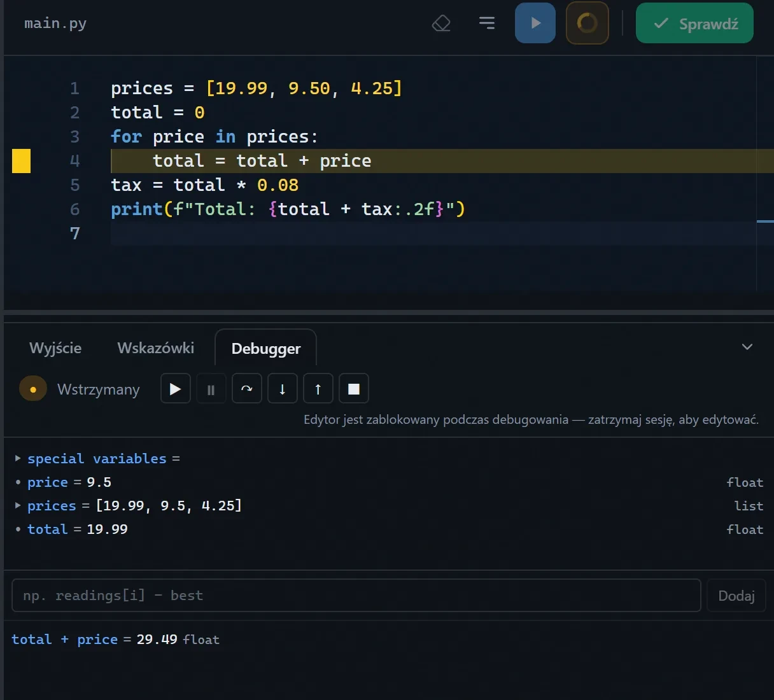Click line number 1 in gutter
The image size is (774, 700).
coord(75,88)
